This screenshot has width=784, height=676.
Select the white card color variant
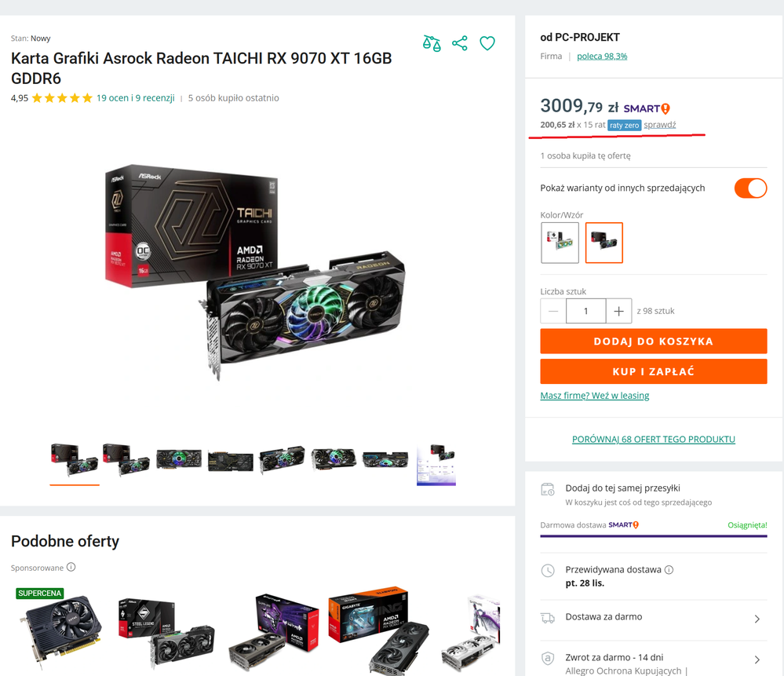coord(560,242)
